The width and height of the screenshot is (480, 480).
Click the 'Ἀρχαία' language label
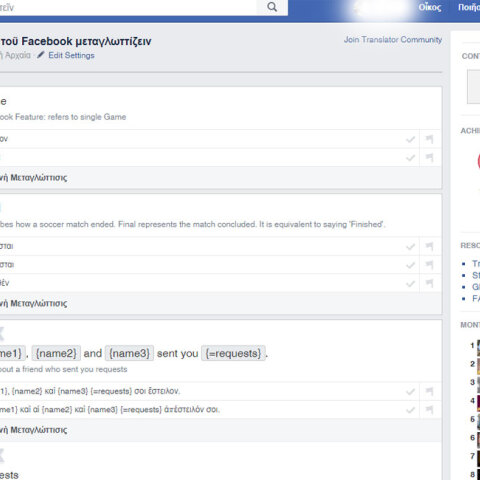tap(18, 55)
